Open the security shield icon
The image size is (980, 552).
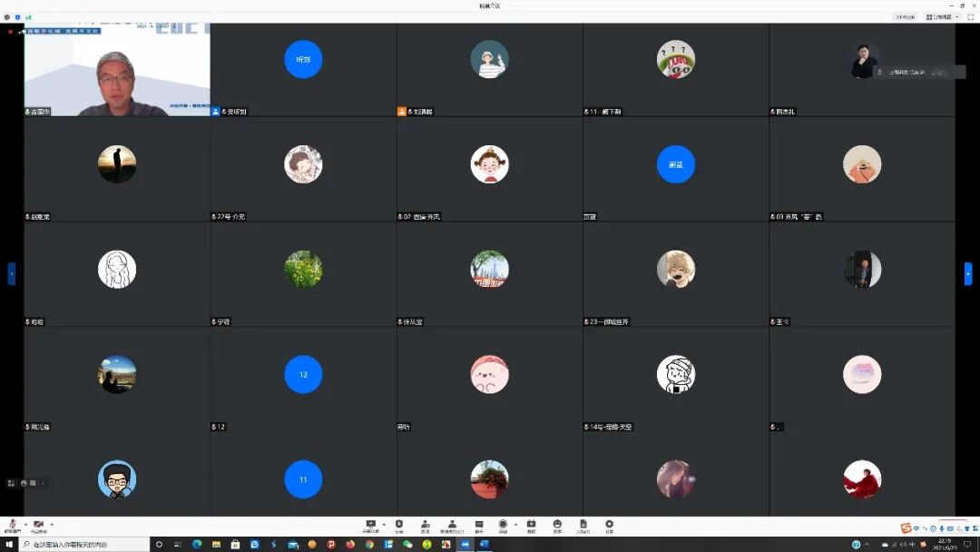tap(398, 524)
